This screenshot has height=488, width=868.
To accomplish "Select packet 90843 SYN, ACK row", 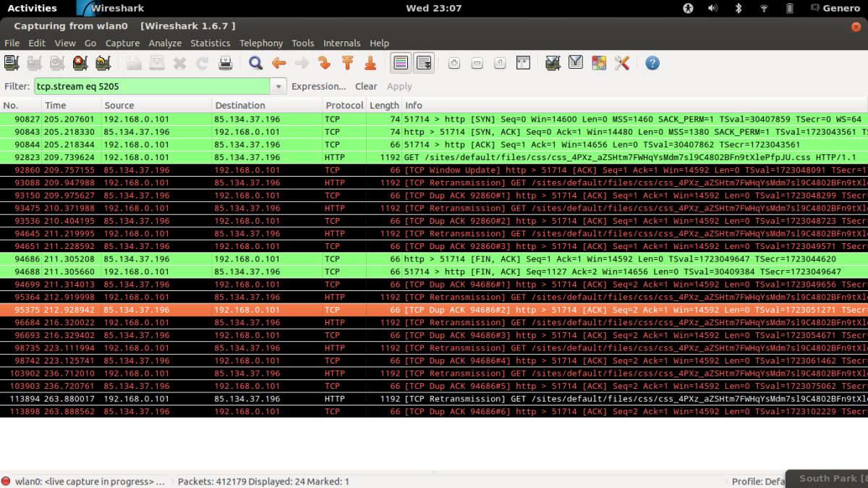I will 434,132.
